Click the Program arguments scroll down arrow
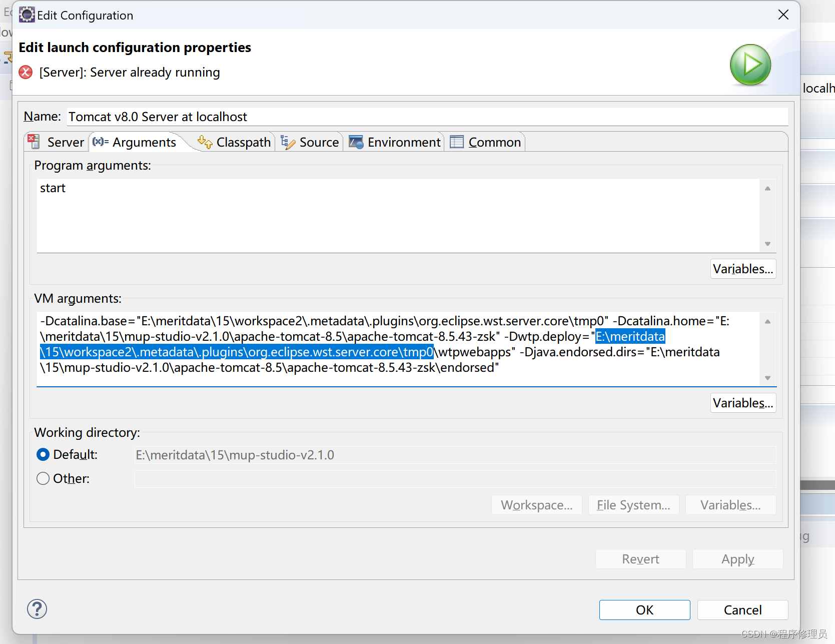 (767, 244)
